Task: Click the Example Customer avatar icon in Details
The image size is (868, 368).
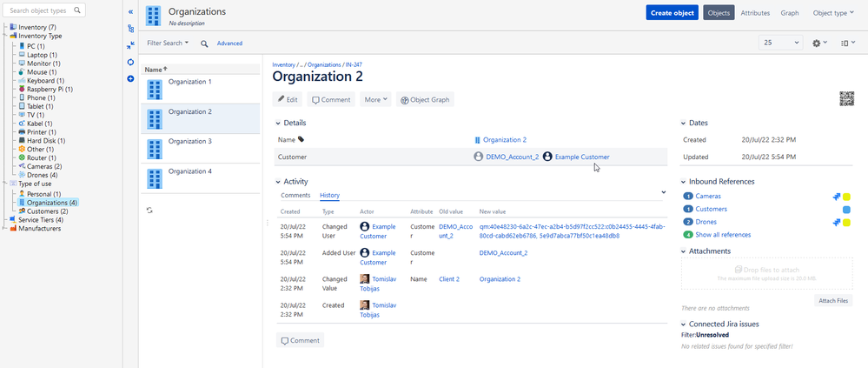Action: (547, 157)
